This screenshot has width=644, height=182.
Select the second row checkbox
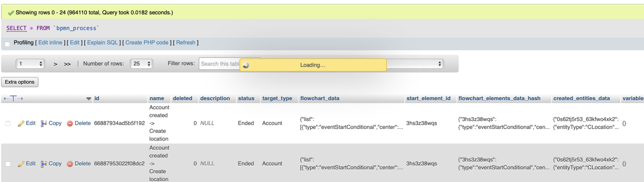click(x=8, y=164)
